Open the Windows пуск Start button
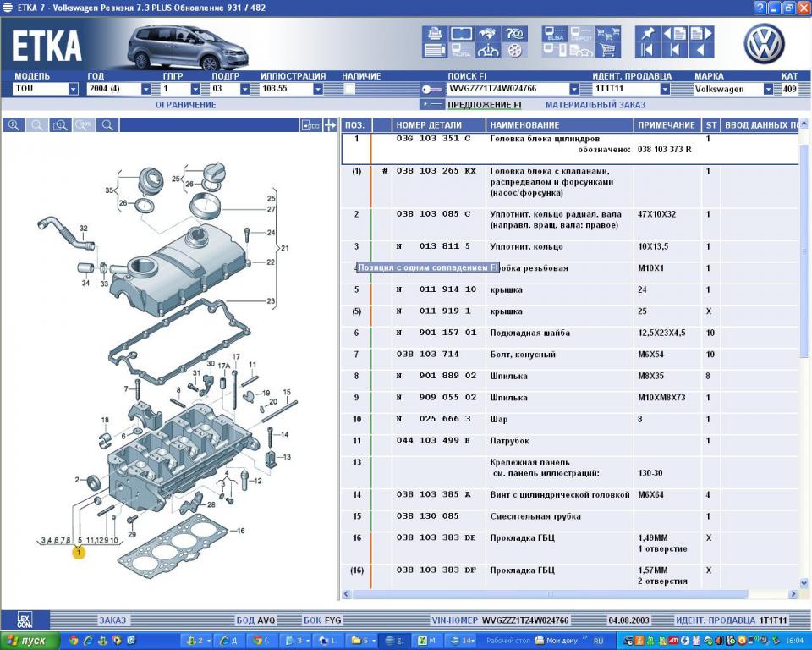Screen dimensions: 812x650 30,641
